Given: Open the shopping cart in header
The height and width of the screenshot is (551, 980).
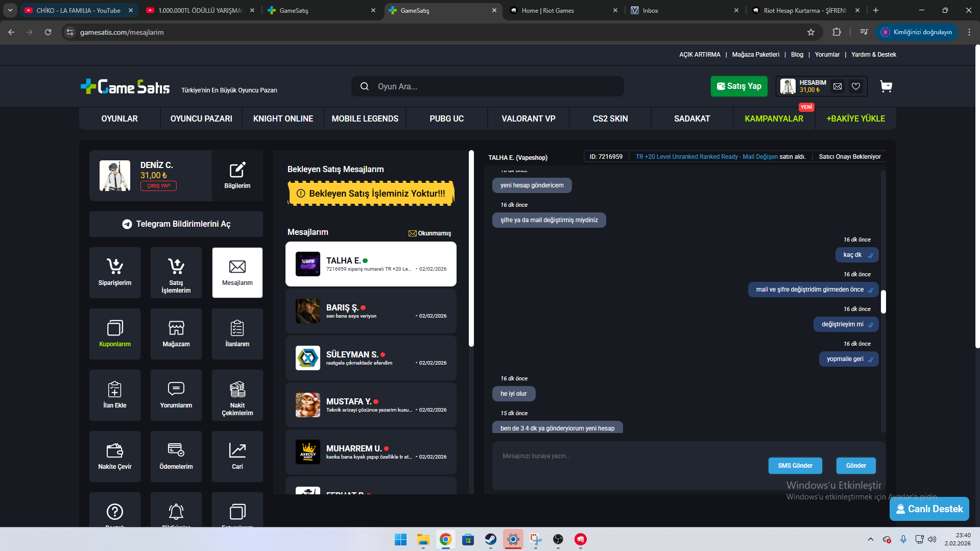Looking at the screenshot, I should (x=886, y=86).
